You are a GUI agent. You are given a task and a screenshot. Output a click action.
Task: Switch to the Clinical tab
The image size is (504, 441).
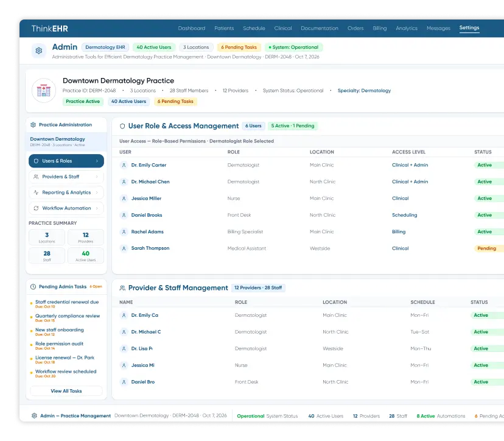tap(283, 28)
